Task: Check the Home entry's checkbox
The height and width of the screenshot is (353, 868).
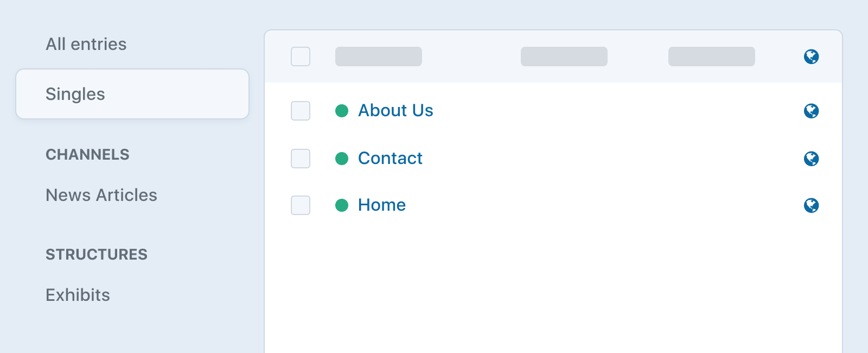Action: [300, 205]
